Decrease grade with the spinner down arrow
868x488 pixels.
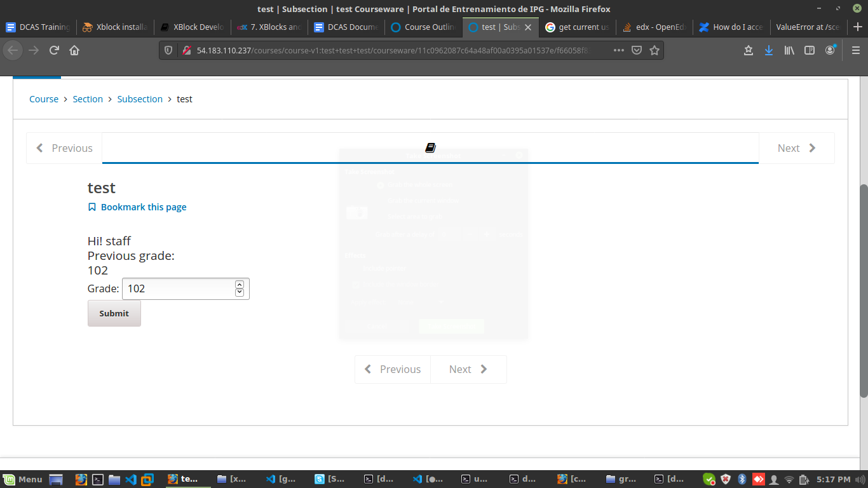240,292
